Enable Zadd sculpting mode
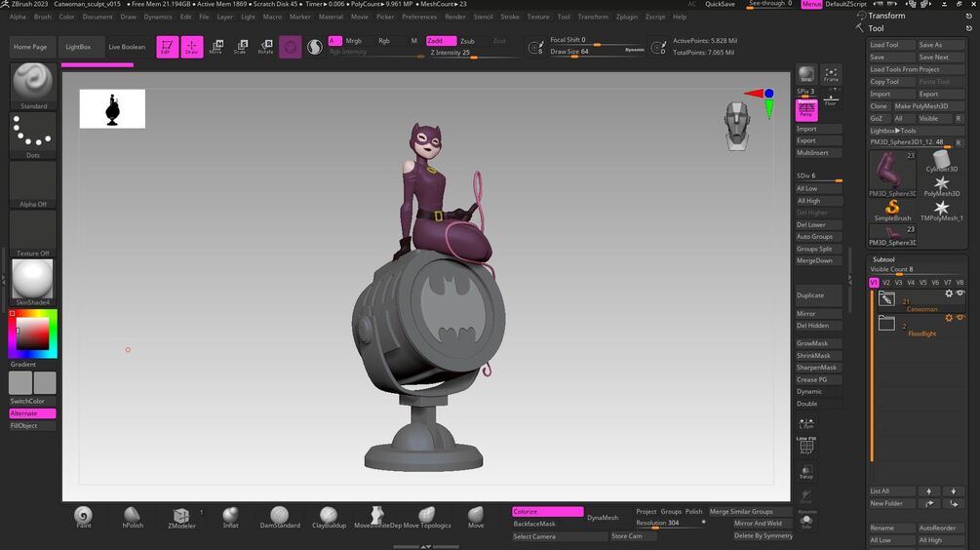This screenshot has width=980, height=550. (441, 41)
